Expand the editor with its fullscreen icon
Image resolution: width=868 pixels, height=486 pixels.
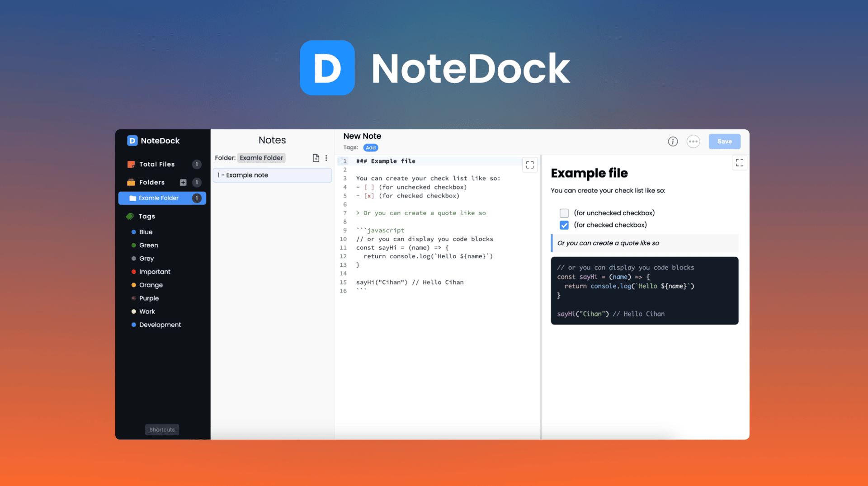(x=529, y=165)
